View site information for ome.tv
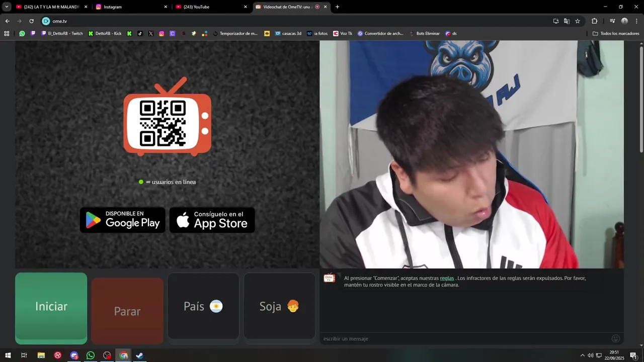Image resolution: width=644 pixels, height=362 pixels. (x=46, y=21)
